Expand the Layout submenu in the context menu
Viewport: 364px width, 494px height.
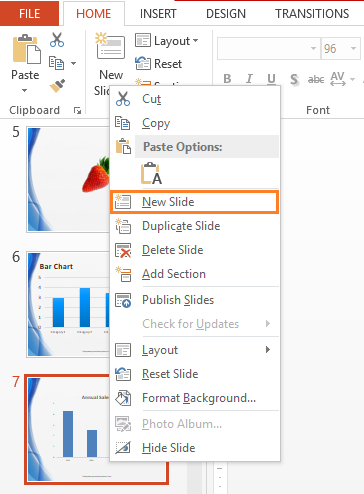(195, 350)
